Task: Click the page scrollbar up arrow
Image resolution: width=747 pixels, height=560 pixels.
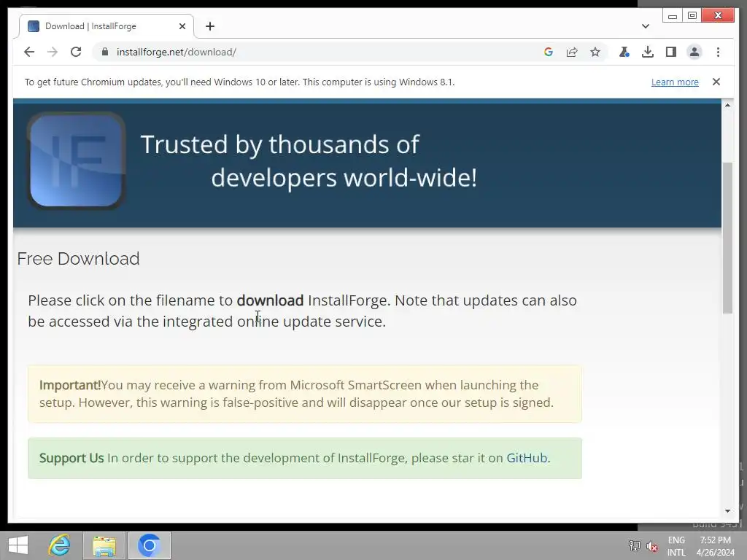Action: (x=727, y=105)
